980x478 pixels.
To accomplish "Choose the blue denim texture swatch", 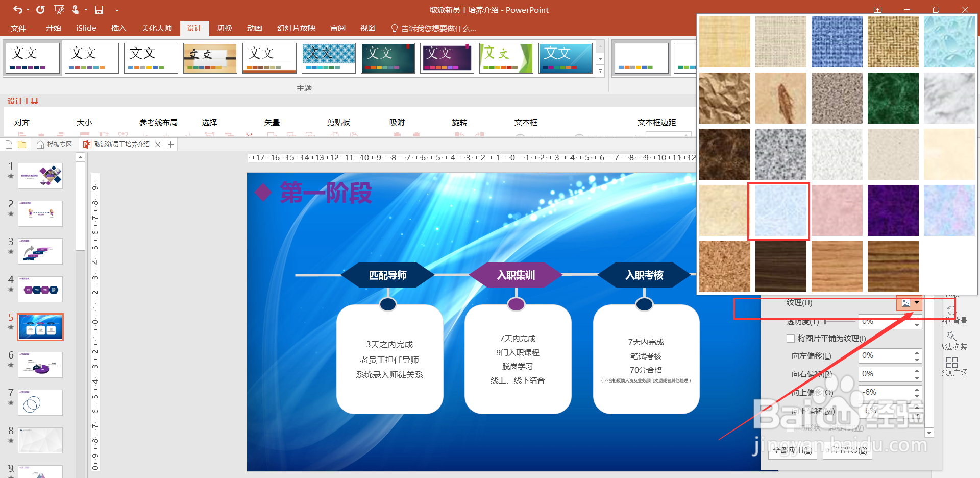I will tap(837, 42).
